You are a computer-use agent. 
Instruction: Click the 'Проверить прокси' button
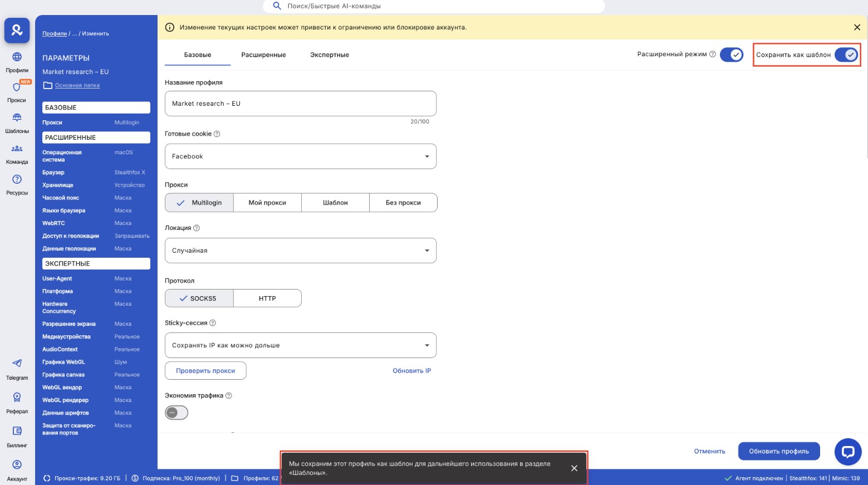click(x=205, y=371)
